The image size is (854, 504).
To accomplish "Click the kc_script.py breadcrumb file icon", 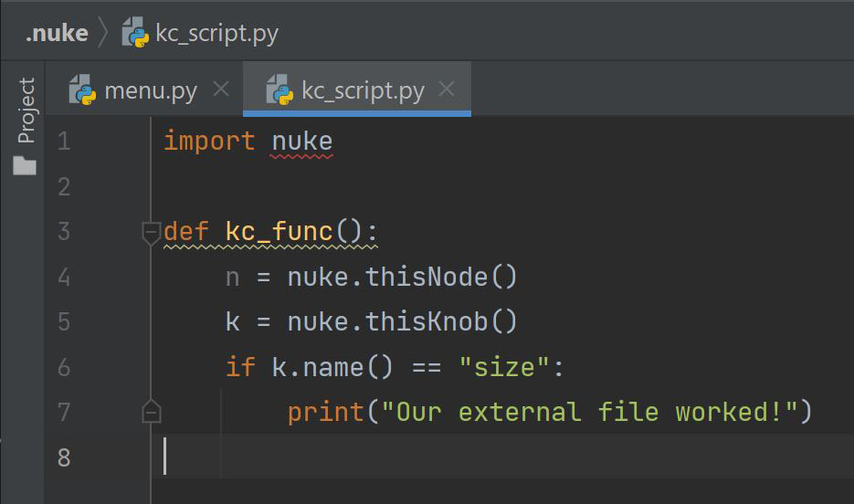I will (135, 32).
